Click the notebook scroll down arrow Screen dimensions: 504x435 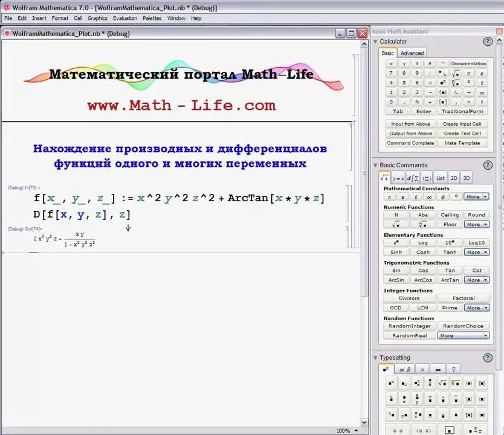tap(364, 422)
